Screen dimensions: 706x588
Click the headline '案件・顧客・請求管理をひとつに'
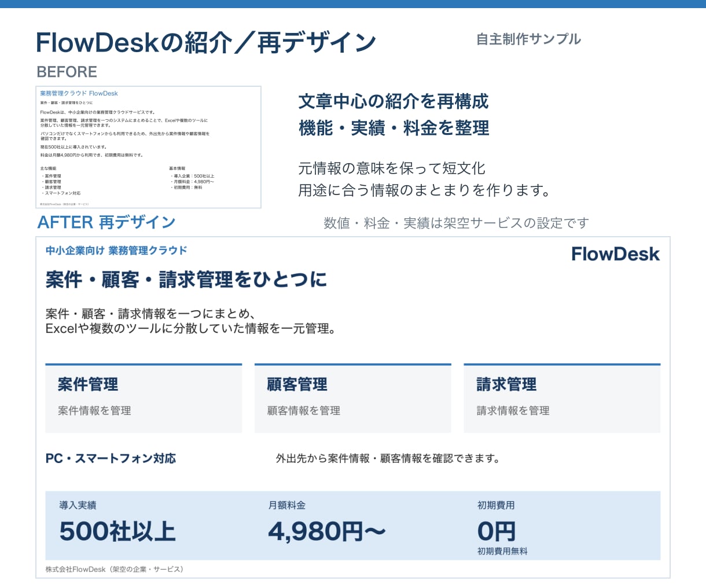point(186,280)
